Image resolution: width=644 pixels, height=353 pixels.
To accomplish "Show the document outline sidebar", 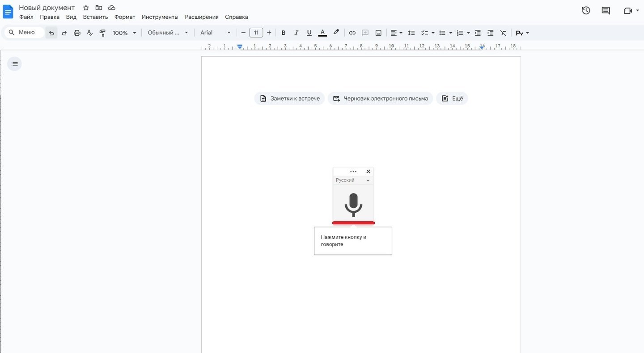I will [x=14, y=64].
